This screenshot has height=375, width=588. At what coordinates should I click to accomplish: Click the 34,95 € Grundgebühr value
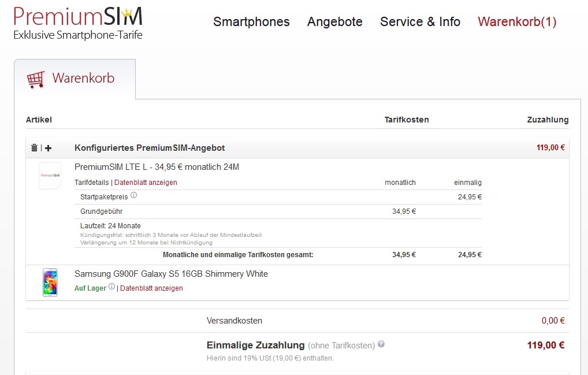coord(404,211)
